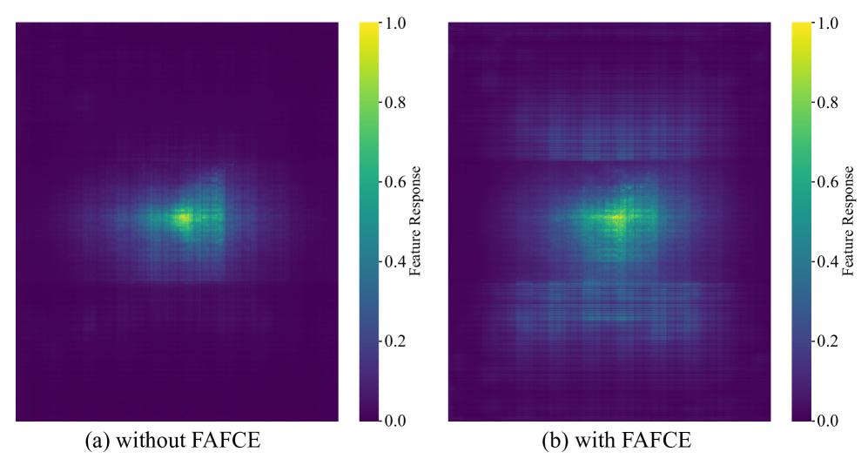The width and height of the screenshot is (868, 459).
Task: Click the color bar beside plot (a)
Action: (x=369, y=221)
